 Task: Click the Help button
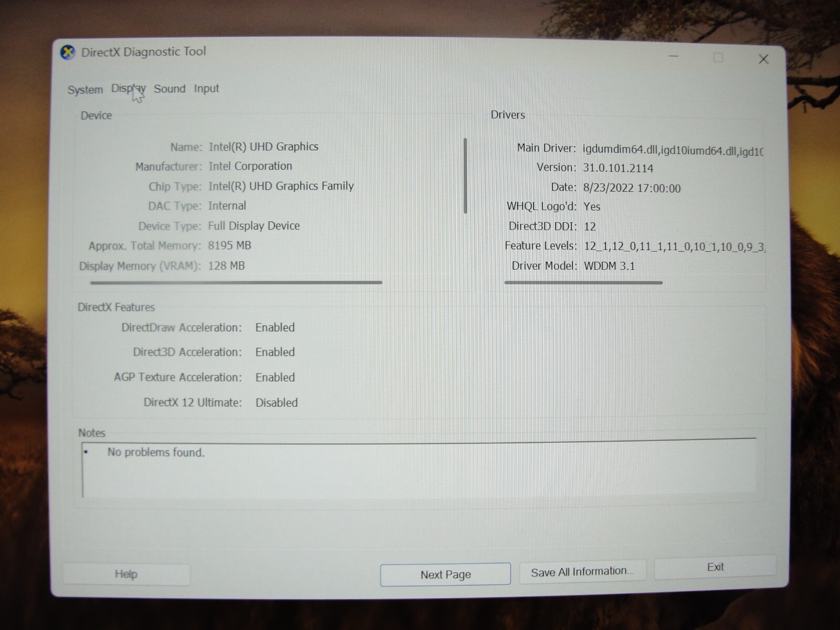[126, 574]
